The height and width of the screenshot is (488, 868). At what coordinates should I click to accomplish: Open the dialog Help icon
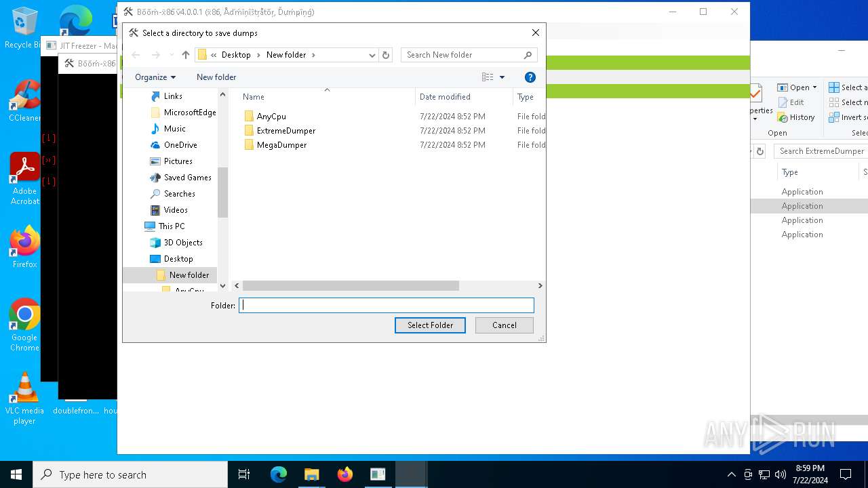pyautogui.click(x=530, y=77)
